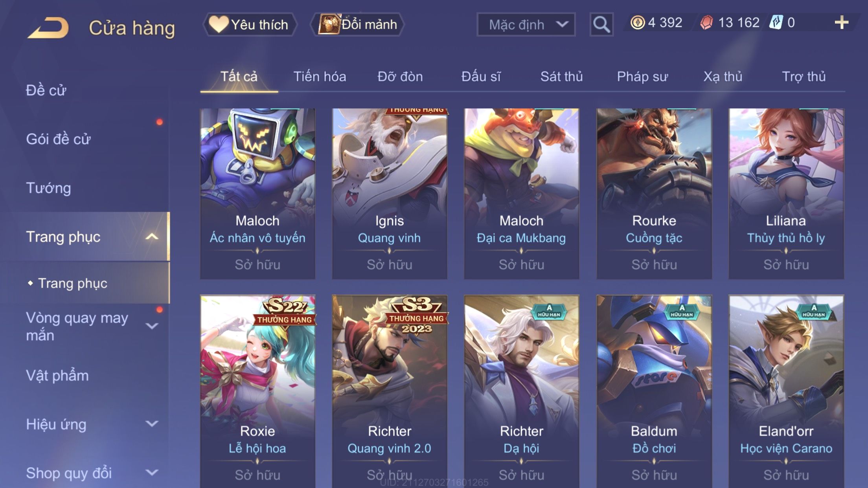Tap the plus icon to add currency
The image size is (868, 488).
tap(841, 23)
